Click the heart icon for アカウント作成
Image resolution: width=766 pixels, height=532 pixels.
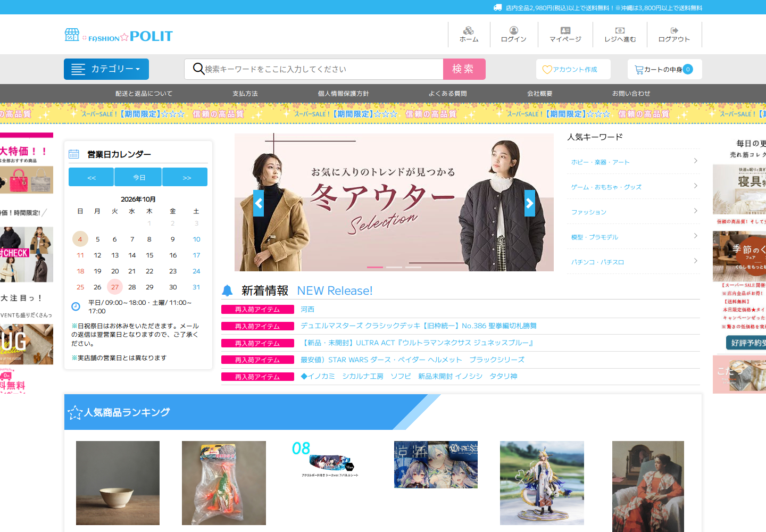(x=547, y=70)
